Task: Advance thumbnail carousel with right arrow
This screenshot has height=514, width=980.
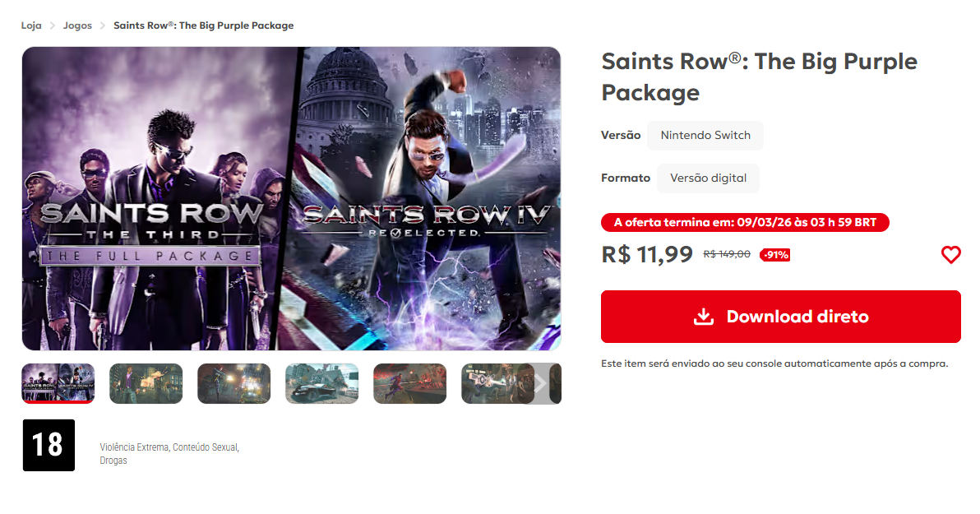Action: [541, 383]
